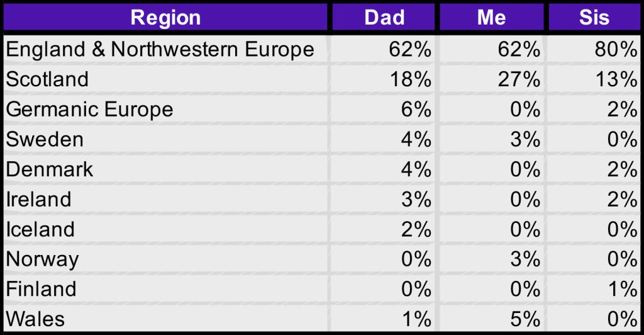Click the Region column header

click(x=165, y=17)
